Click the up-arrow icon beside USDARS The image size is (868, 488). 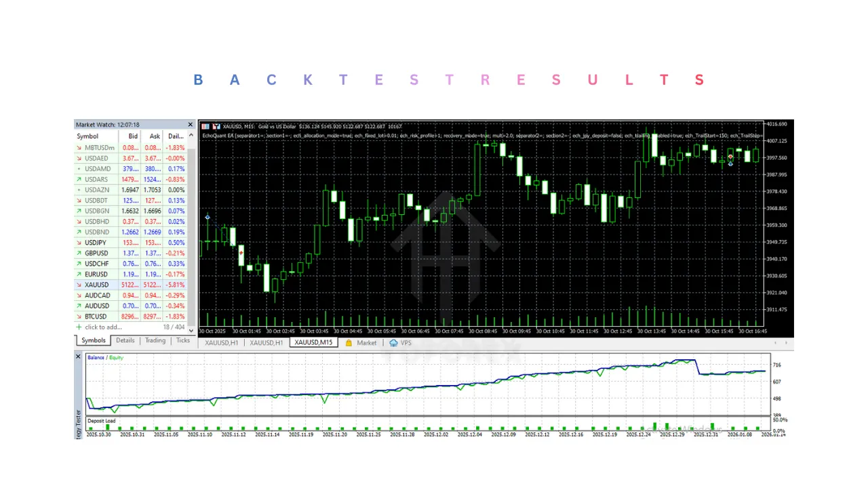[x=79, y=179]
